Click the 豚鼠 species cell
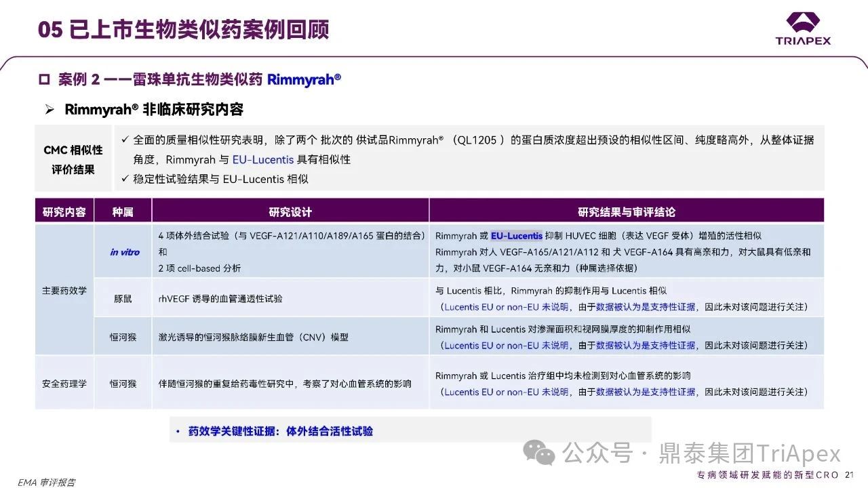The width and height of the screenshot is (868, 488). click(123, 298)
